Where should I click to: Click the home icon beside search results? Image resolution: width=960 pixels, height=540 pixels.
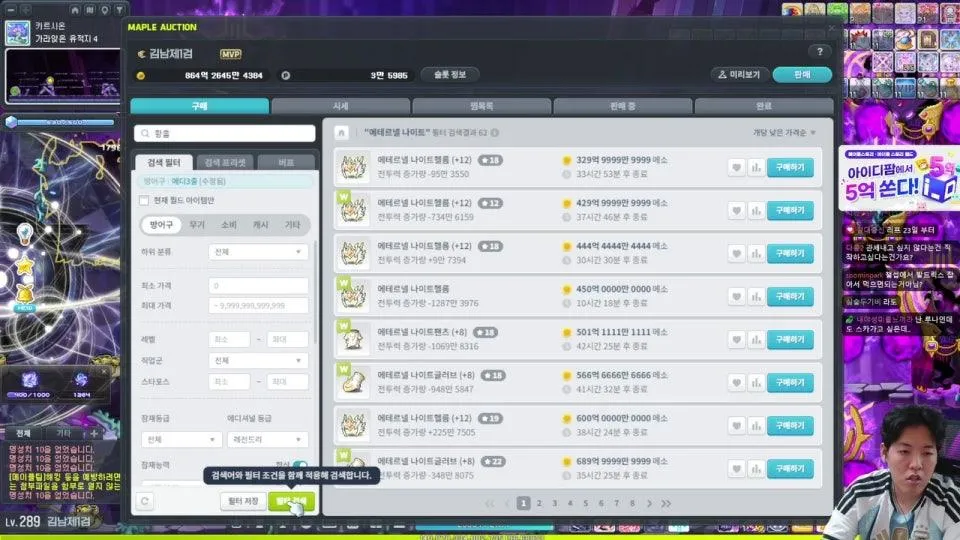click(342, 133)
